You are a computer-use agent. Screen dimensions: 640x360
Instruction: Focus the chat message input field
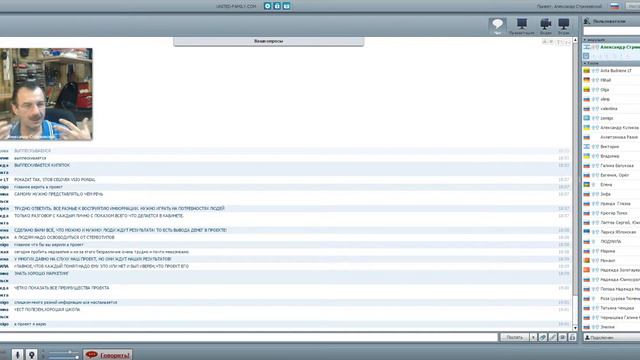(248, 338)
